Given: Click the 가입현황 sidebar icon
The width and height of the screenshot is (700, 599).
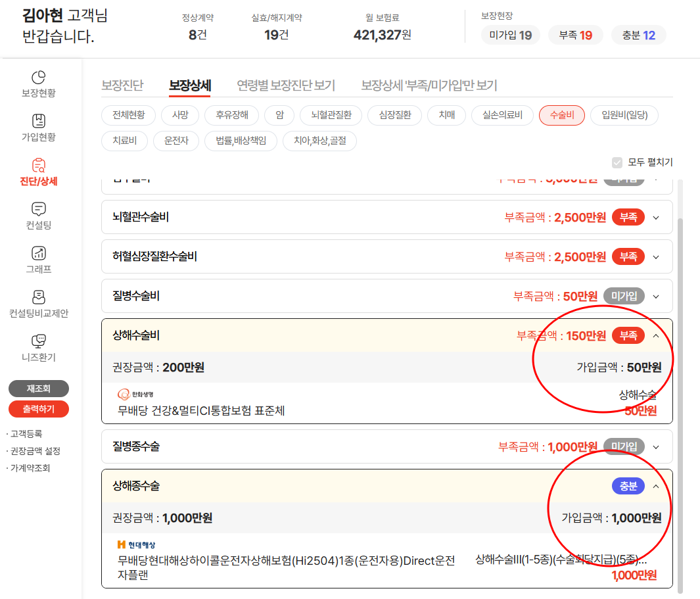Looking at the screenshot, I should (x=38, y=122).
